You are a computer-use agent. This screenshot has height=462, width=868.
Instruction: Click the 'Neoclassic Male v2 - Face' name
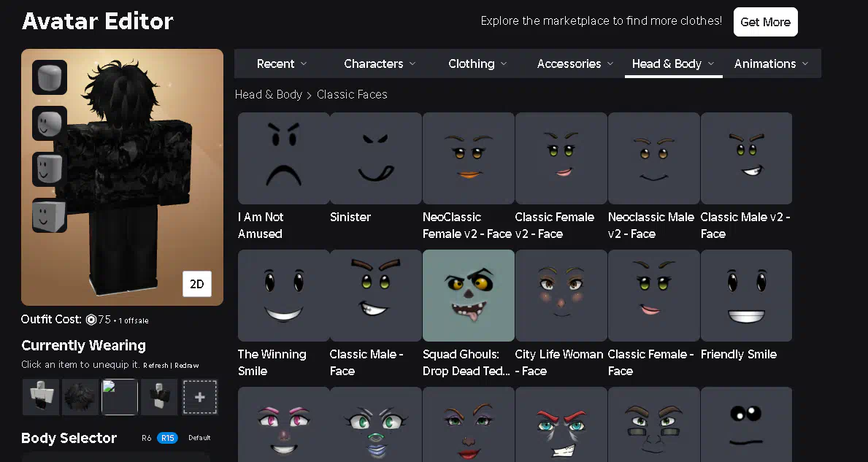(x=651, y=226)
